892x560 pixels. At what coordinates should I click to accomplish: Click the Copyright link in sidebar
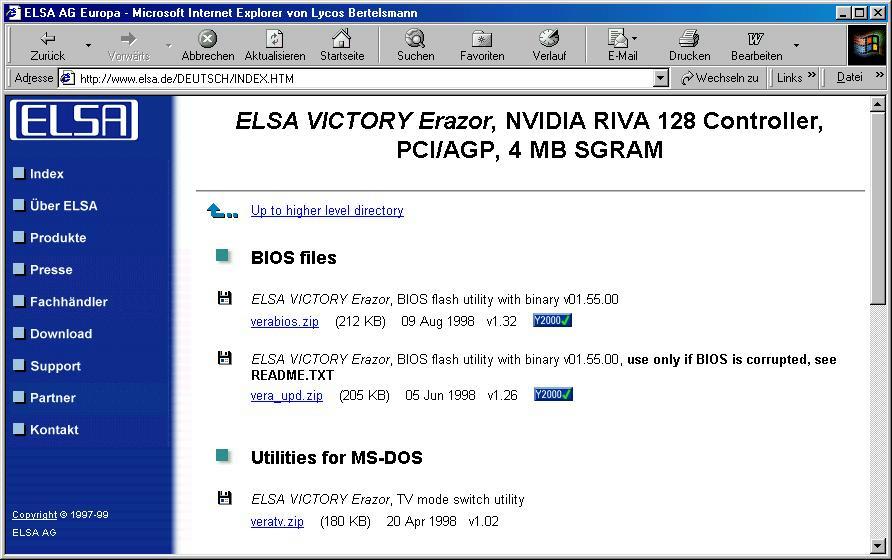point(35,514)
